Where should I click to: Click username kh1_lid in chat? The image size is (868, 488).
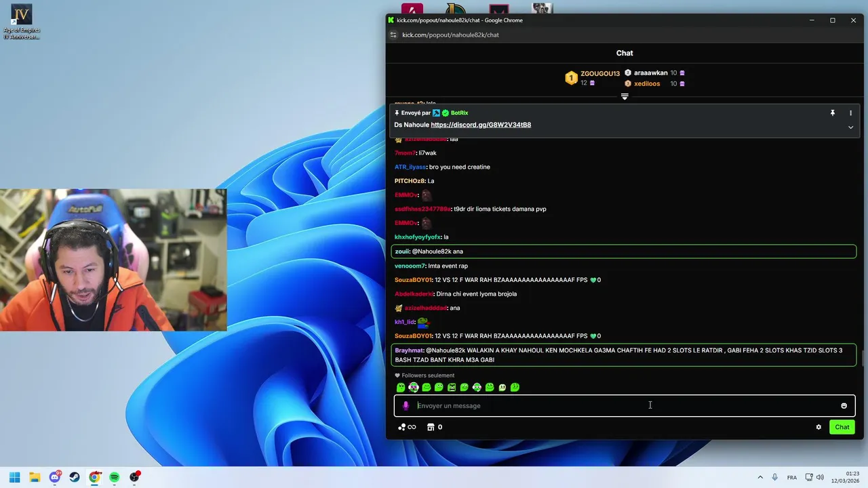(404, 322)
